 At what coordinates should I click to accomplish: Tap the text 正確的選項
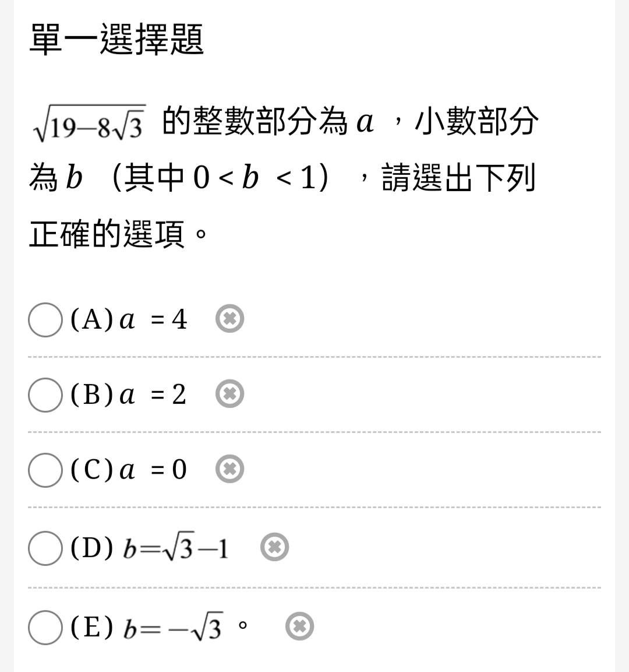coord(107,234)
